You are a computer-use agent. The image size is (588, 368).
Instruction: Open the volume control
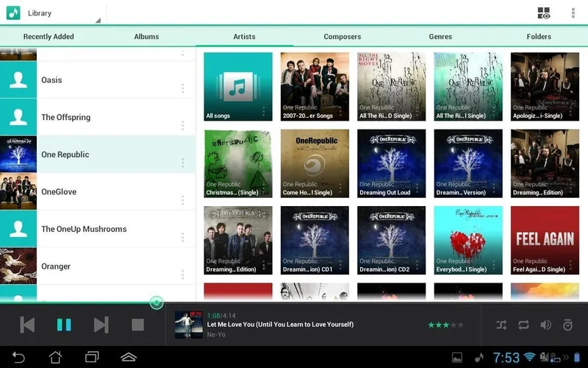[x=545, y=325]
